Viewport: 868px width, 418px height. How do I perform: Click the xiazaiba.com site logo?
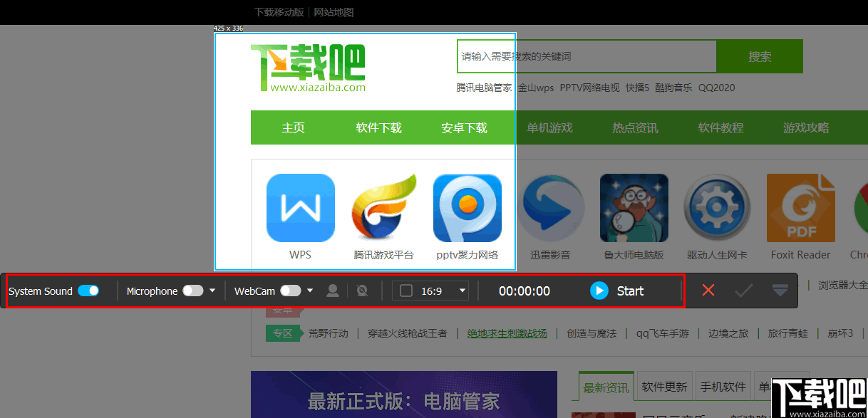pyautogui.click(x=308, y=68)
